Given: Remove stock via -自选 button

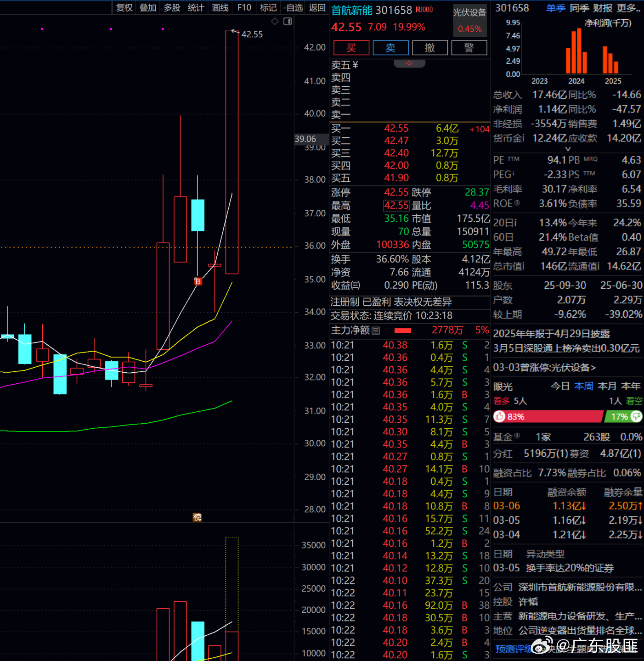Looking at the screenshot, I should pos(293,7).
